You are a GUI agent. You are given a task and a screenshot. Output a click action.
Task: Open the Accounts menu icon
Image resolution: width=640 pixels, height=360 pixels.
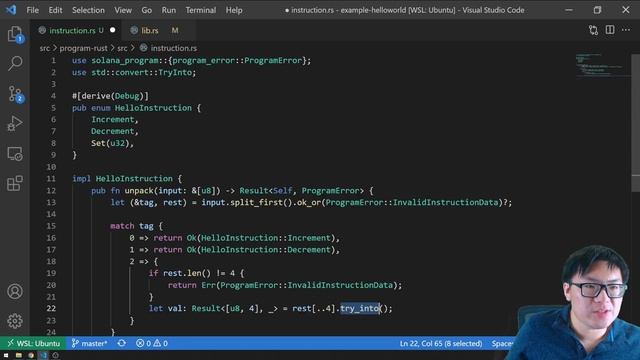(x=15, y=291)
